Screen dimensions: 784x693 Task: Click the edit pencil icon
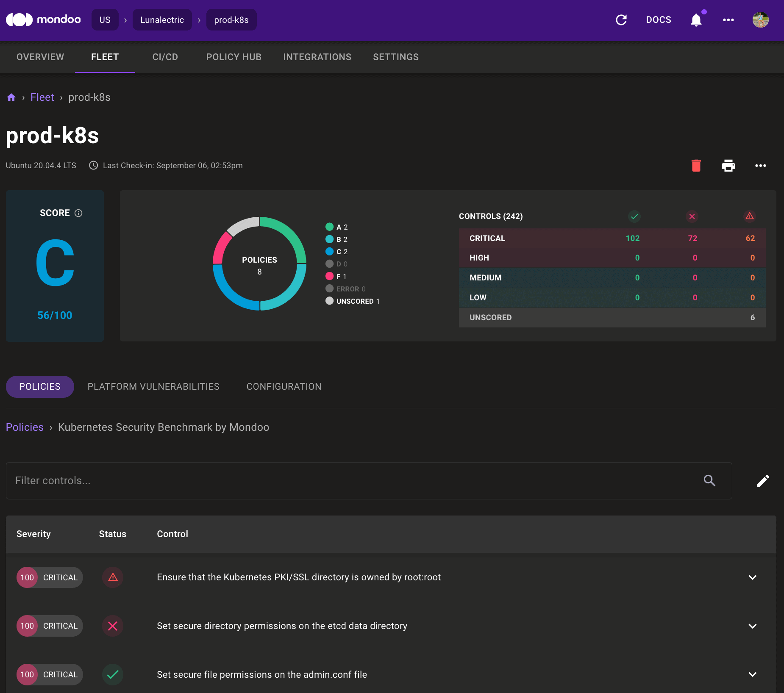tap(763, 481)
